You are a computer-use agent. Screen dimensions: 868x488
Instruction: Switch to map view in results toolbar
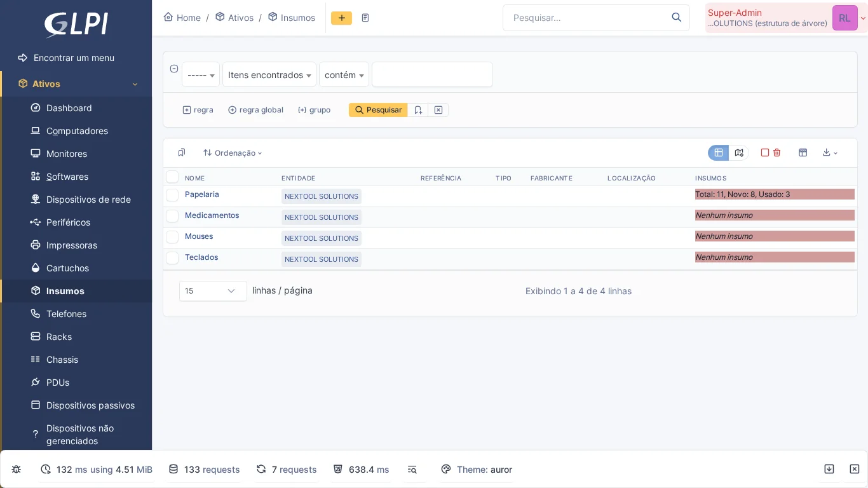click(x=739, y=153)
